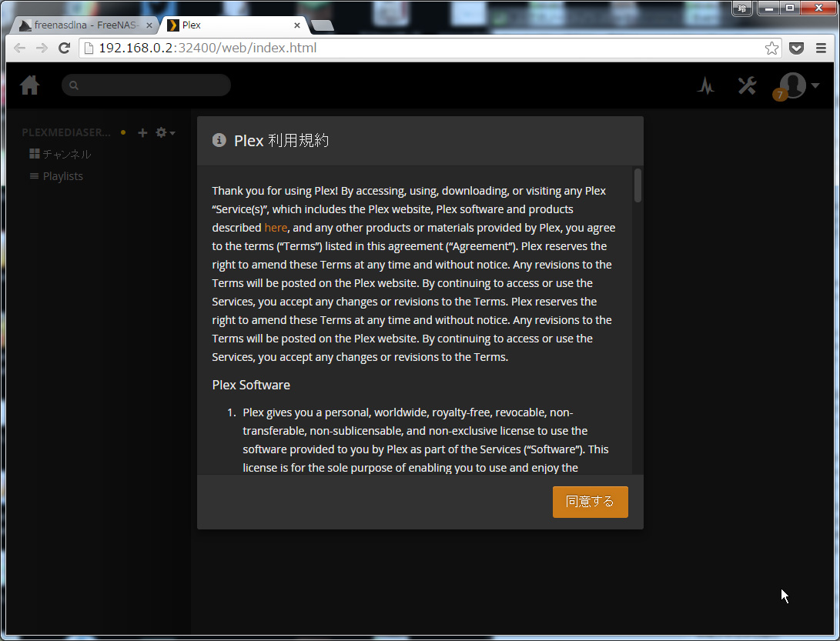Open the server gear dropdown in sidebar
840x641 pixels.
pyautogui.click(x=165, y=132)
